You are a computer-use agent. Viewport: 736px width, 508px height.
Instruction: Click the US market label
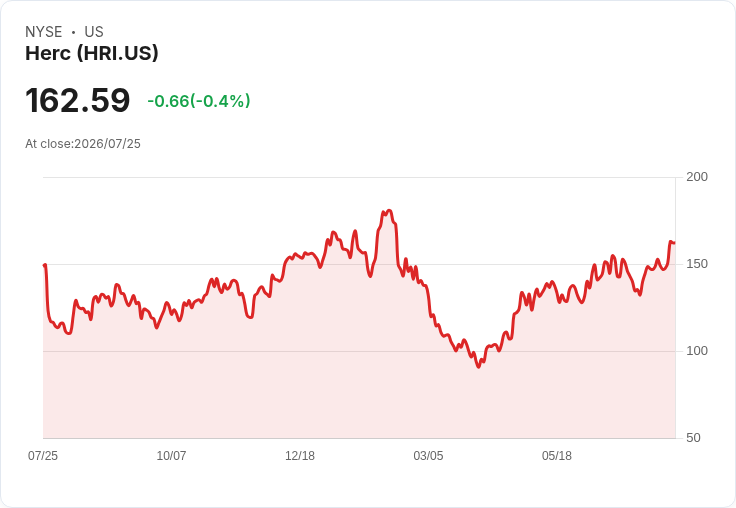click(x=94, y=32)
